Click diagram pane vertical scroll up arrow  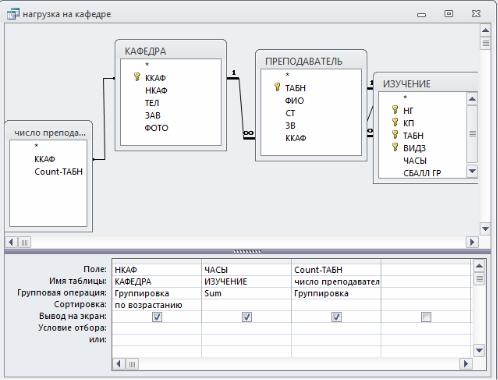tap(486, 31)
